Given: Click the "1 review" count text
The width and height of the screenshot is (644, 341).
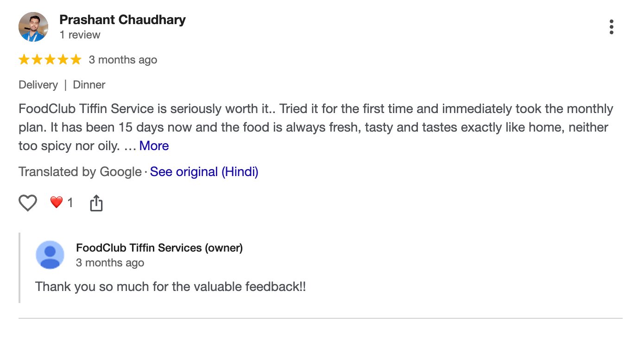Looking at the screenshot, I should click(80, 35).
